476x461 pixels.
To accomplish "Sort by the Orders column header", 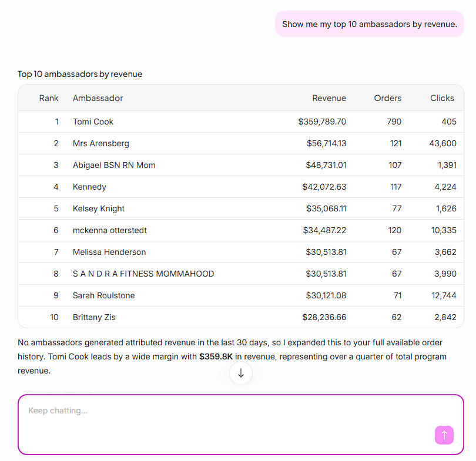I will 388,98.
